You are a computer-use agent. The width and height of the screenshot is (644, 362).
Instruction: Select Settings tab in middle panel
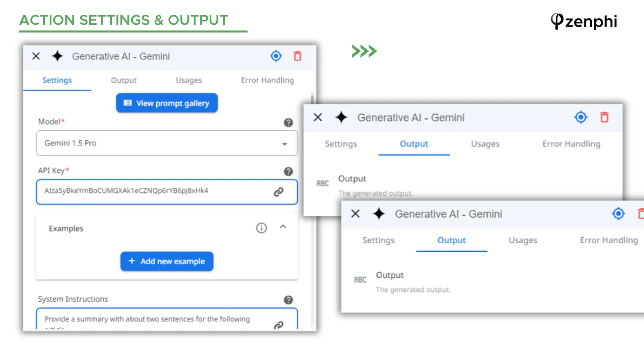coord(341,144)
